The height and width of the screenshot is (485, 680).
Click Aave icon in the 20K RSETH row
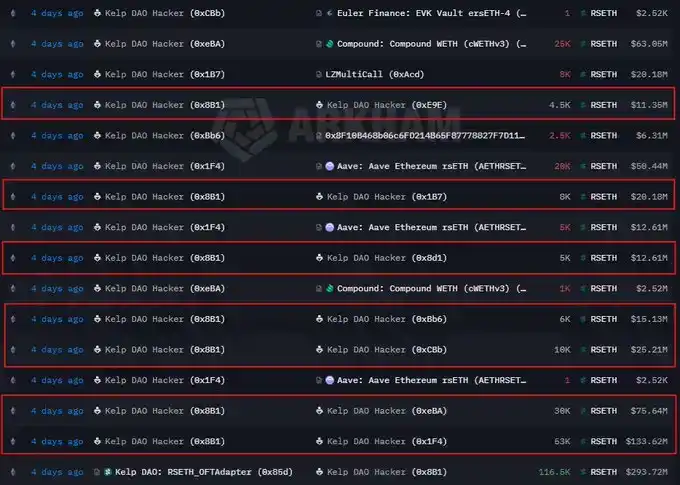[x=330, y=166]
